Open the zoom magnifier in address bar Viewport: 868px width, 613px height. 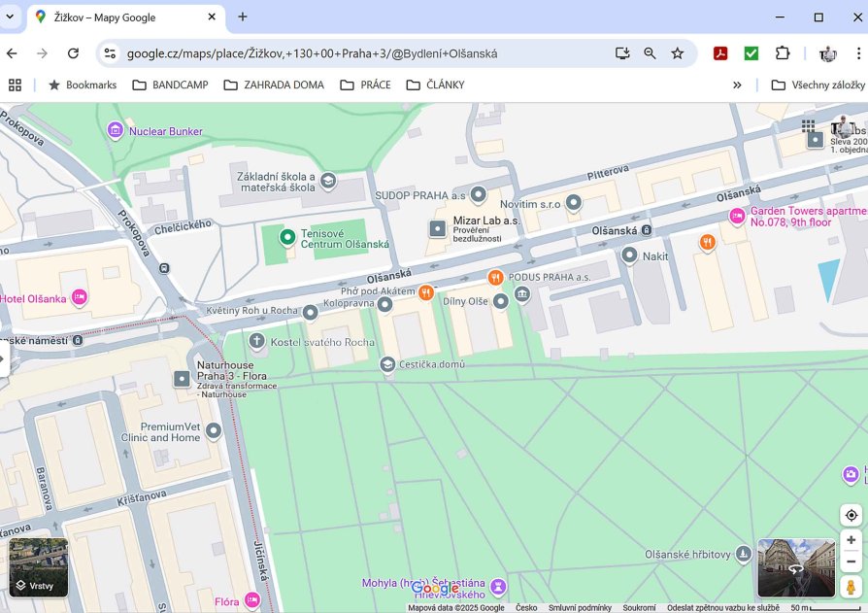point(650,53)
